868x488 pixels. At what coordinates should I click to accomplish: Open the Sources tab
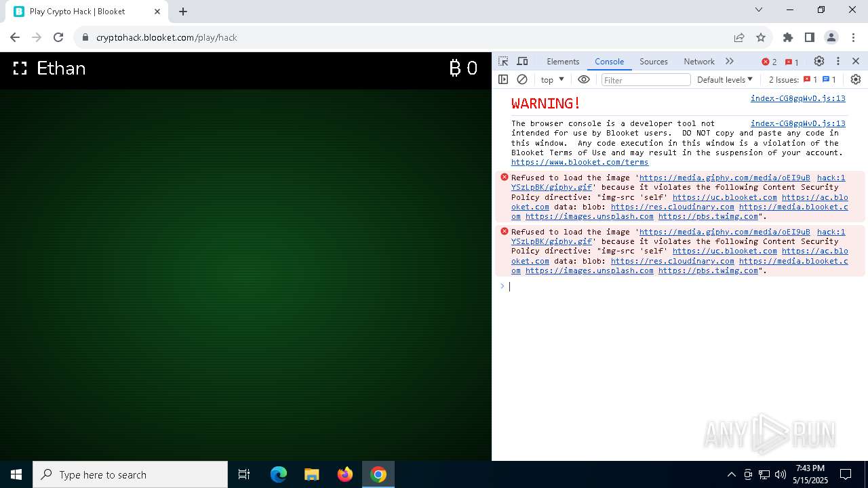654,61
